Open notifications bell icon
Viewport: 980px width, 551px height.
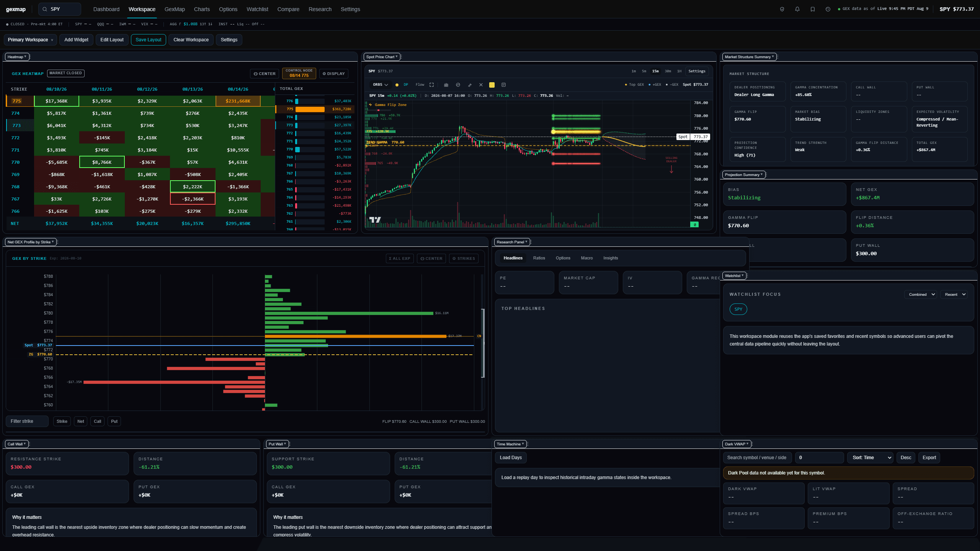(797, 9)
